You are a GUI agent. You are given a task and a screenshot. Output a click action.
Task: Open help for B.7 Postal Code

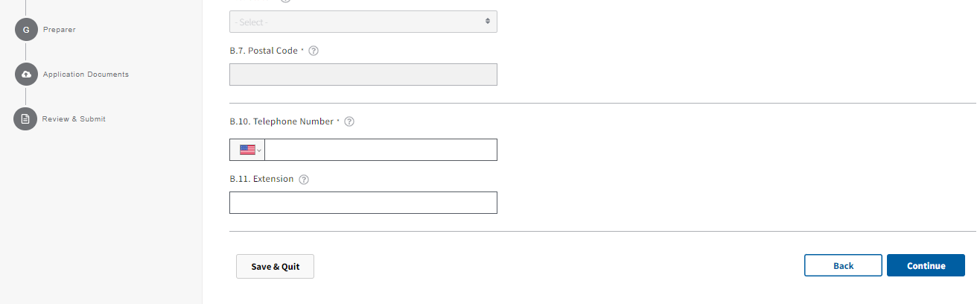click(314, 51)
